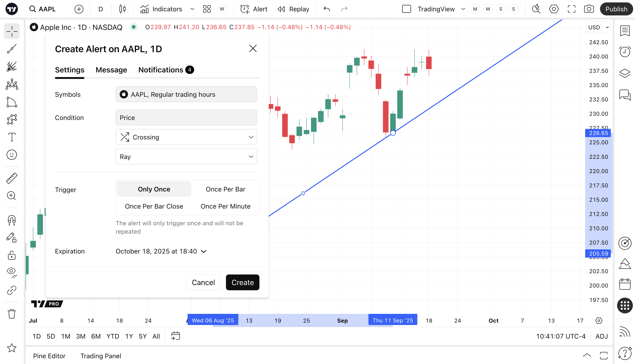
Task: Select the Once Per Bar trigger
Action: coord(225,189)
